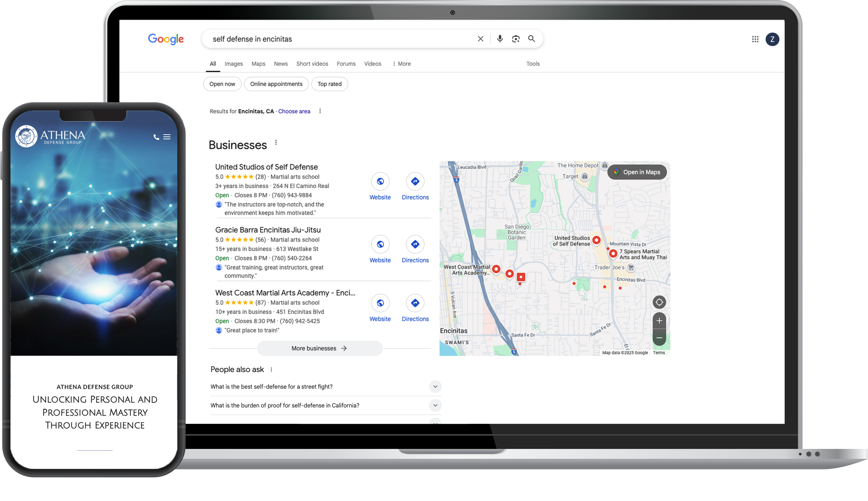This screenshot has height=501, width=868.
Task: Click the Open in Maps button
Action: point(637,172)
